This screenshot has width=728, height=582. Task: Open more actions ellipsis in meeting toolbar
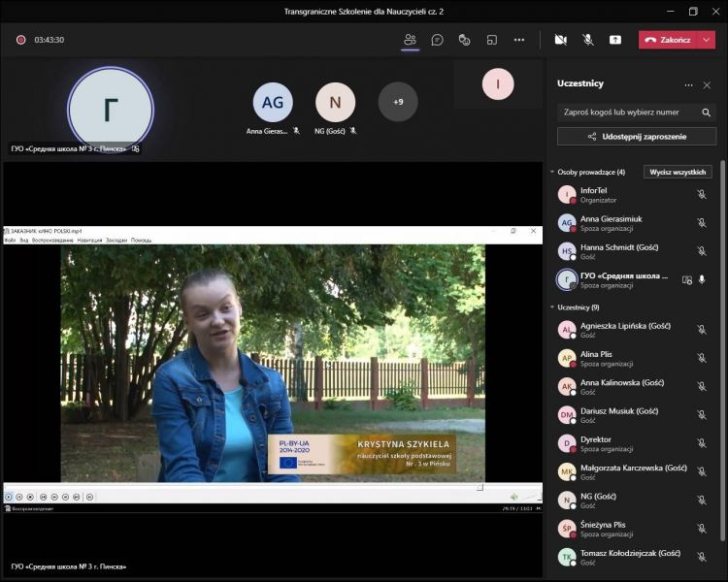(519, 40)
